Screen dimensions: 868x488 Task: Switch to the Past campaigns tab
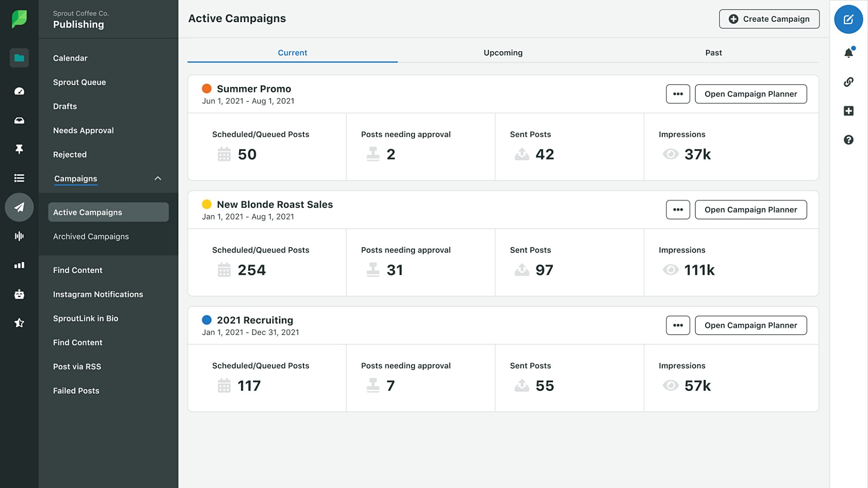click(713, 53)
